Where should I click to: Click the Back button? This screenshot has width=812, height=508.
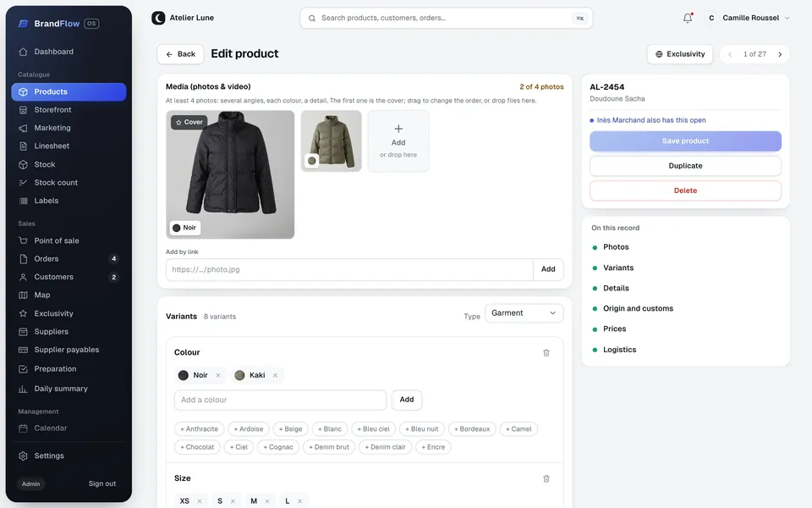point(180,54)
